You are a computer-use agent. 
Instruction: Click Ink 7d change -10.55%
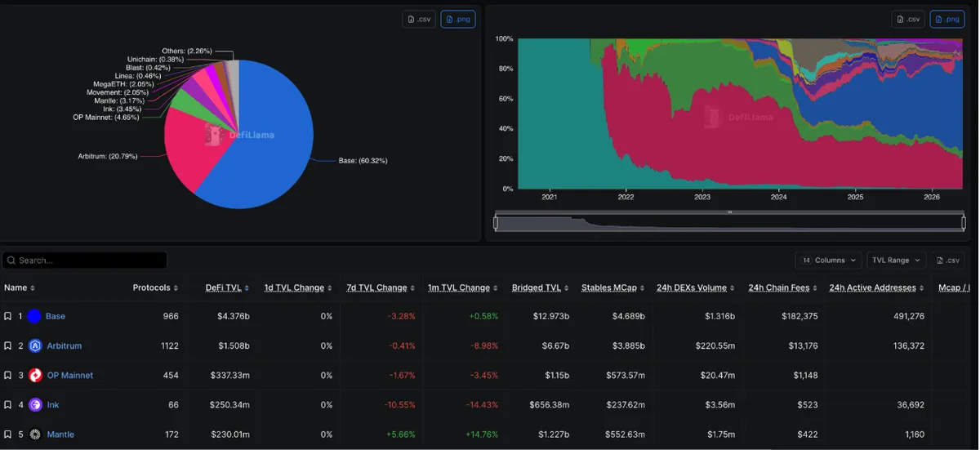pos(400,405)
